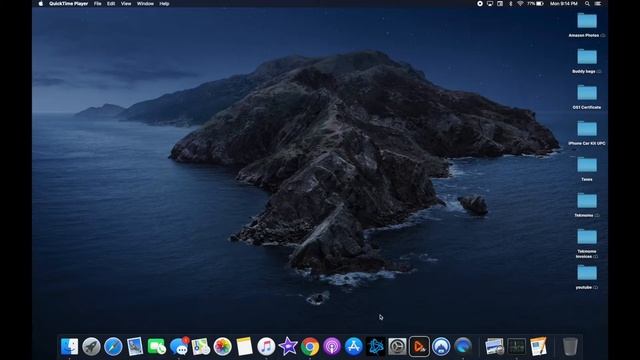Open Messages with the notification badge
This screenshot has height=360, width=640.
coord(179,347)
